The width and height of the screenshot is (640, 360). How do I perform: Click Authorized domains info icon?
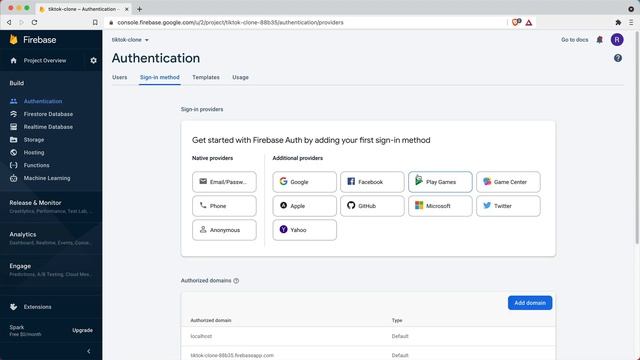coord(236,281)
